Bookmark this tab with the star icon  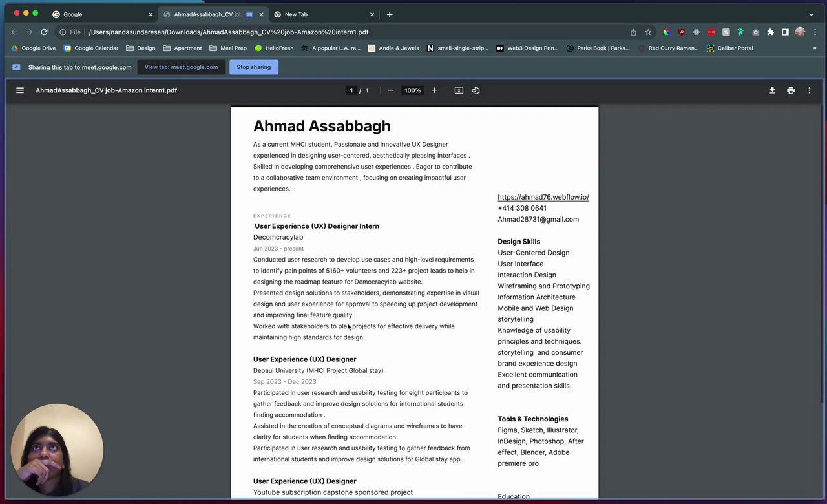click(648, 32)
